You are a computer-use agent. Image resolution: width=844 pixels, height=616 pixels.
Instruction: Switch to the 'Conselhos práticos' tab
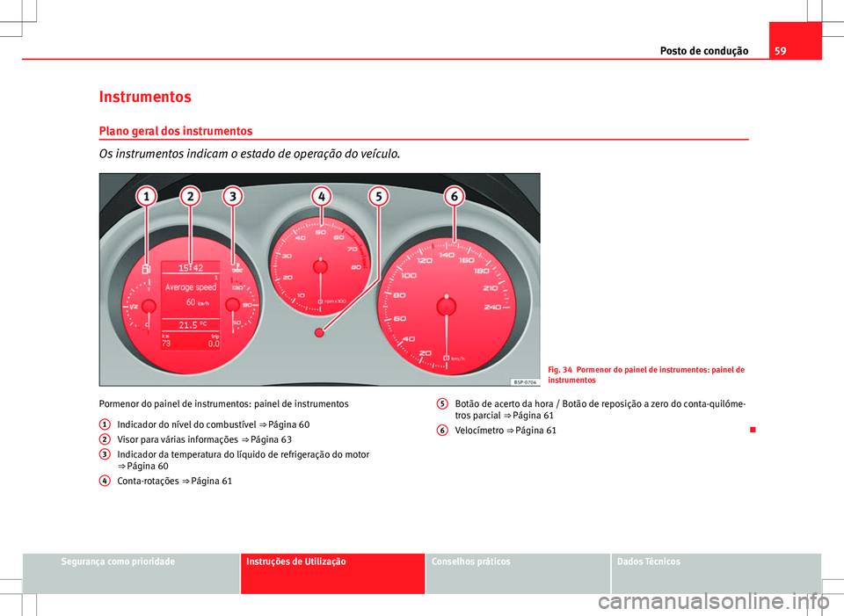click(x=518, y=573)
